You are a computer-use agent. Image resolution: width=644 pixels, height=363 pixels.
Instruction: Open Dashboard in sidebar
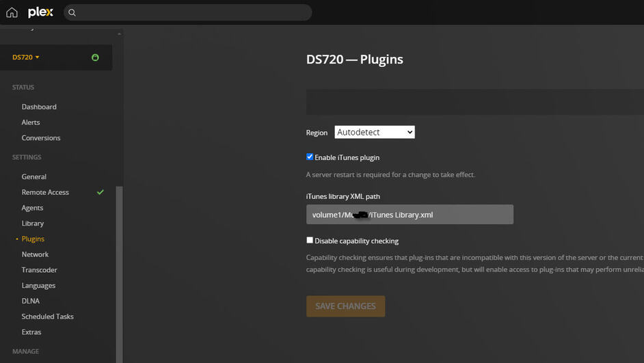click(x=39, y=107)
